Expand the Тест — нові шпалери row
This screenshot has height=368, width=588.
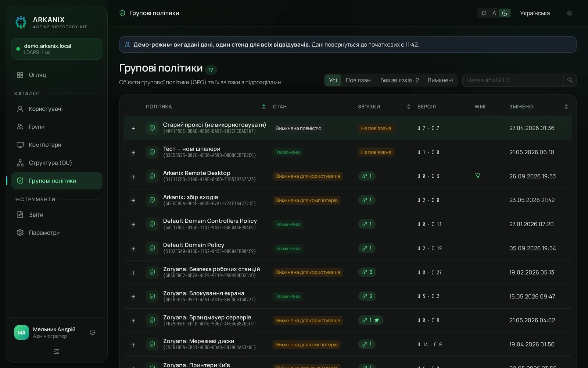click(133, 153)
